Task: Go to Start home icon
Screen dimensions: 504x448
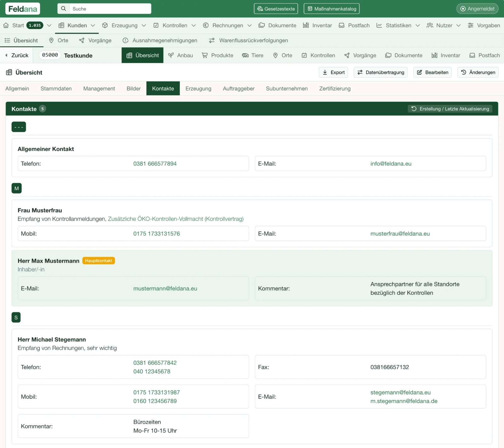Action: tap(6, 26)
